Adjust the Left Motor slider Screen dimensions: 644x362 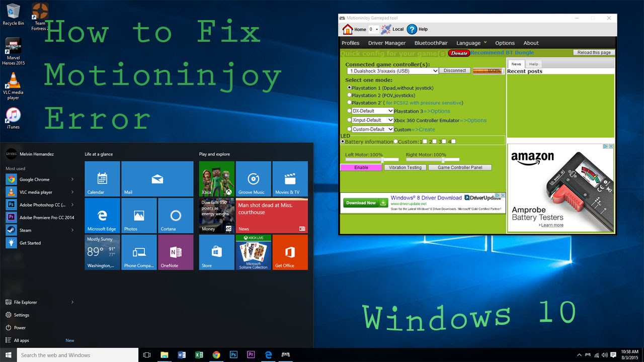tap(372, 160)
